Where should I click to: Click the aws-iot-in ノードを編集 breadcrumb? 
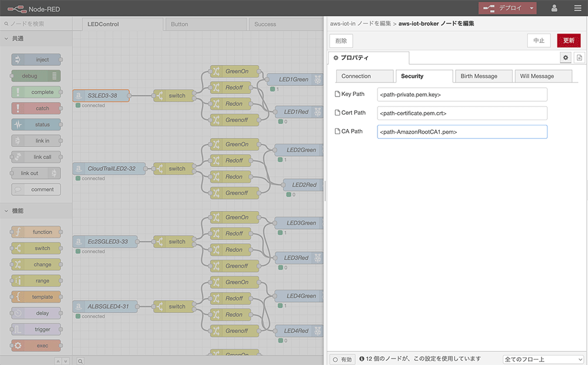360,24
